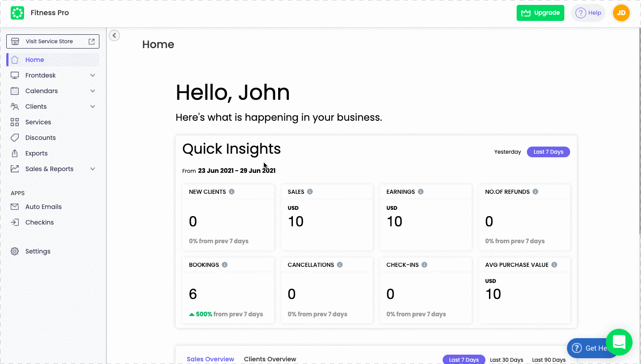The height and width of the screenshot is (364, 641).
Task: Open the Help button in header
Action: pyautogui.click(x=588, y=13)
